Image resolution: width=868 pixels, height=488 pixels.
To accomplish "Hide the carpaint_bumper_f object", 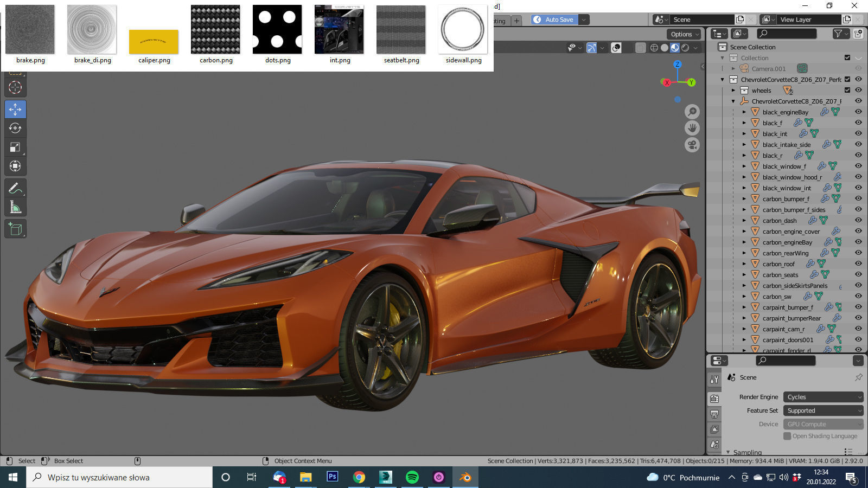I will (x=858, y=307).
